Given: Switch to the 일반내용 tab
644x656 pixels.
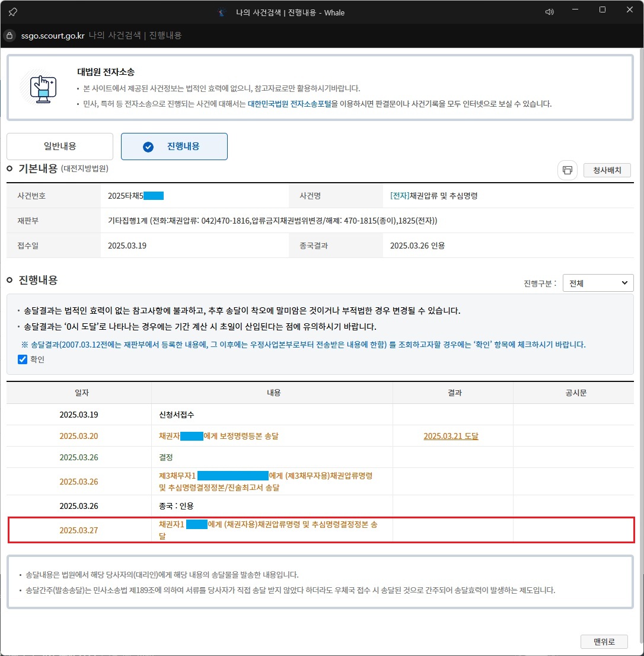Looking at the screenshot, I should (x=59, y=146).
